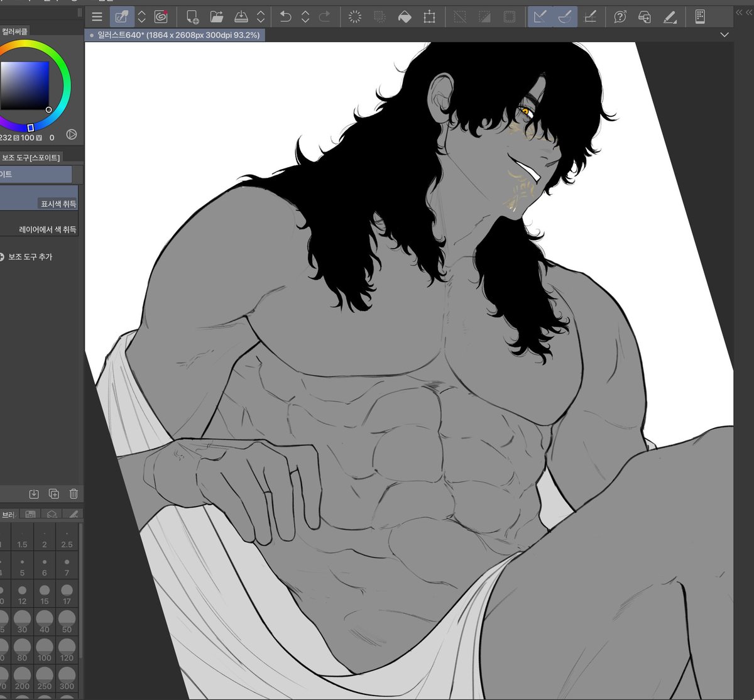754x700 pixels.
Task: Undo the last action
Action: [x=285, y=17]
